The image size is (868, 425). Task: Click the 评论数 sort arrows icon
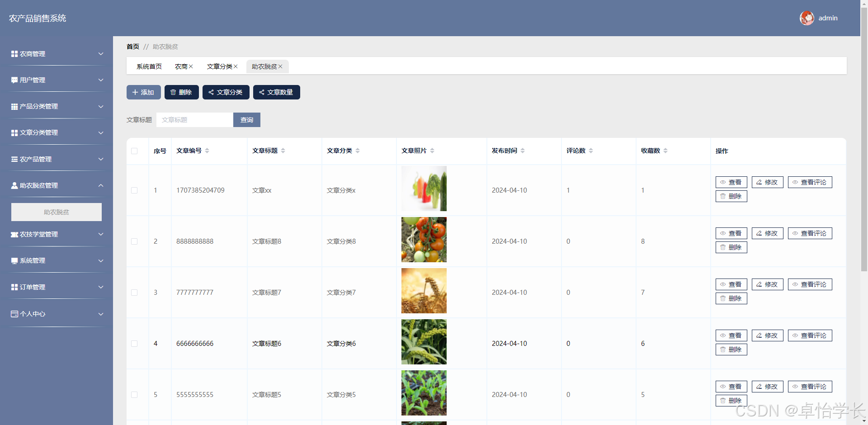point(591,151)
